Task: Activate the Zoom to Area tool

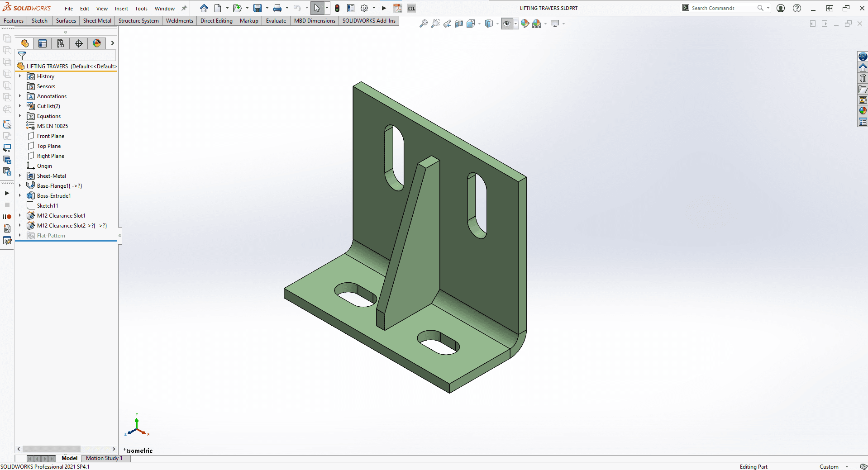Action: pos(435,24)
